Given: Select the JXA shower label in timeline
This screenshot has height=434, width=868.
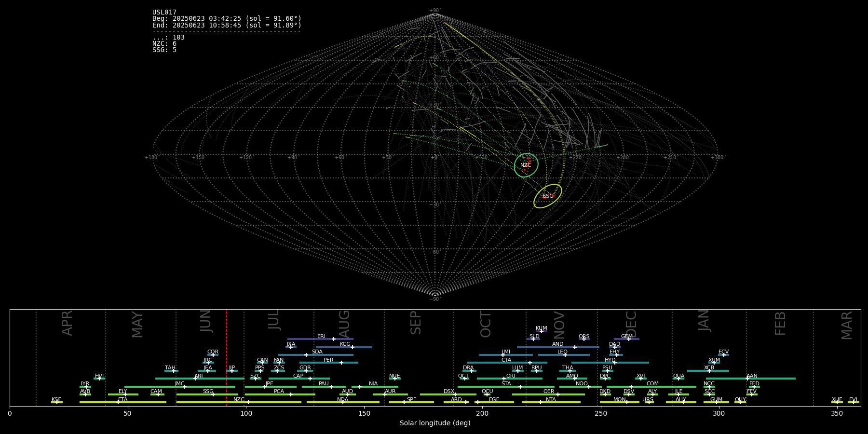Looking at the screenshot, I should [291, 344].
